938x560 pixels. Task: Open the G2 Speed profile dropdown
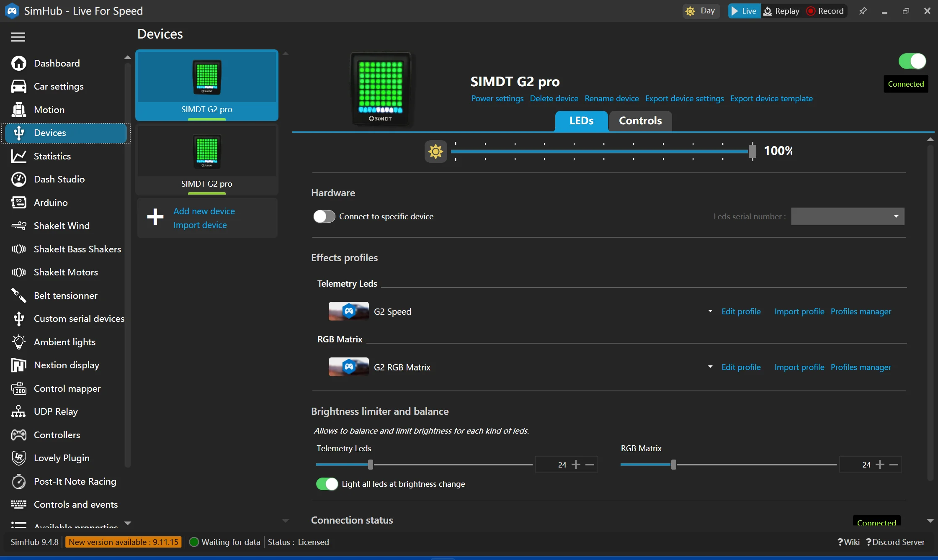point(710,311)
